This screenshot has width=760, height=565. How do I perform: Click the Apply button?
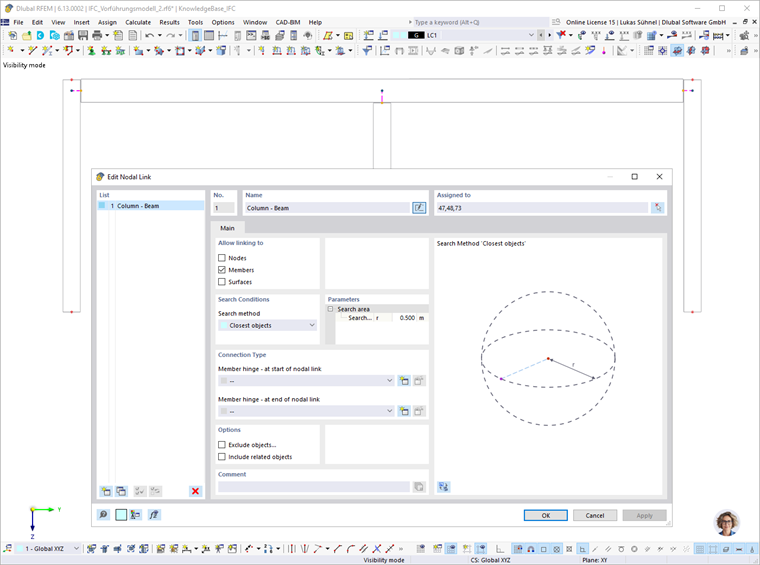(x=645, y=516)
